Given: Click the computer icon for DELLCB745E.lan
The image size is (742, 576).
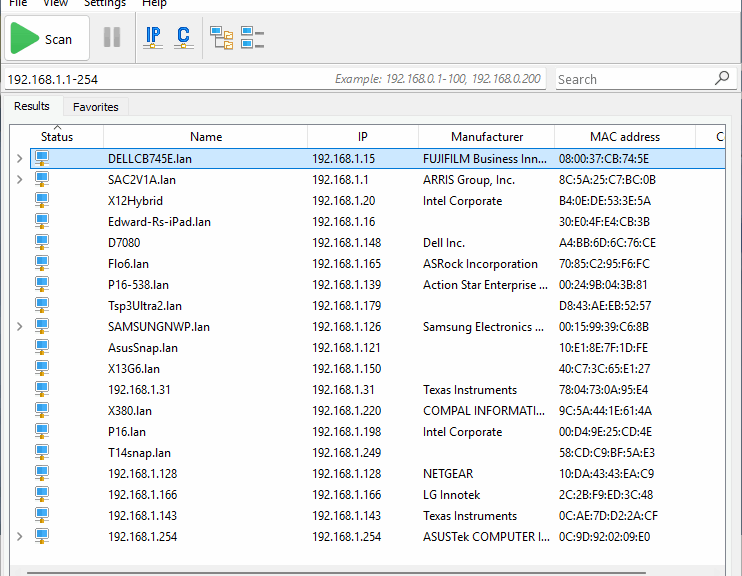Looking at the screenshot, I should (x=42, y=158).
